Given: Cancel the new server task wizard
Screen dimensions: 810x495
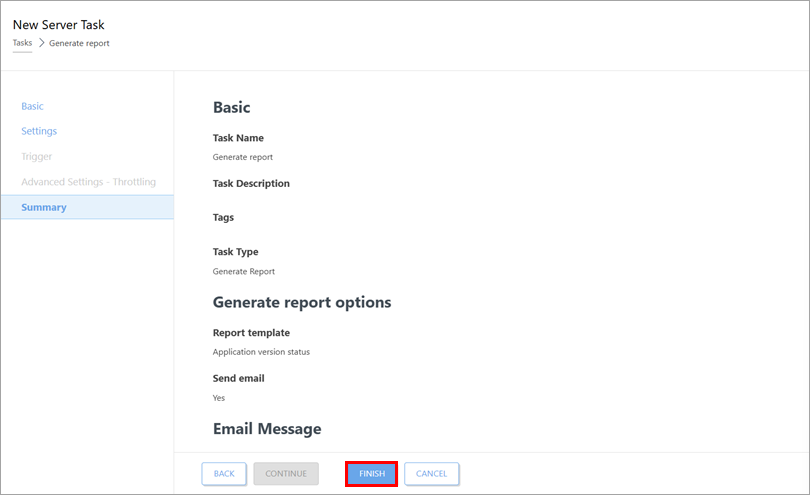Looking at the screenshot, I should pyautogui.click(x=431, y=473).
